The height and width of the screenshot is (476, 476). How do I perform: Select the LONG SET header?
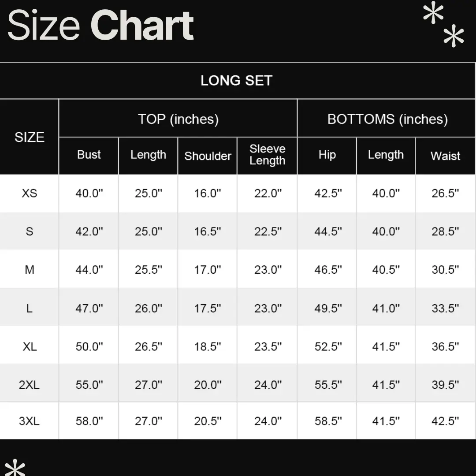click(x=237, y=81)
